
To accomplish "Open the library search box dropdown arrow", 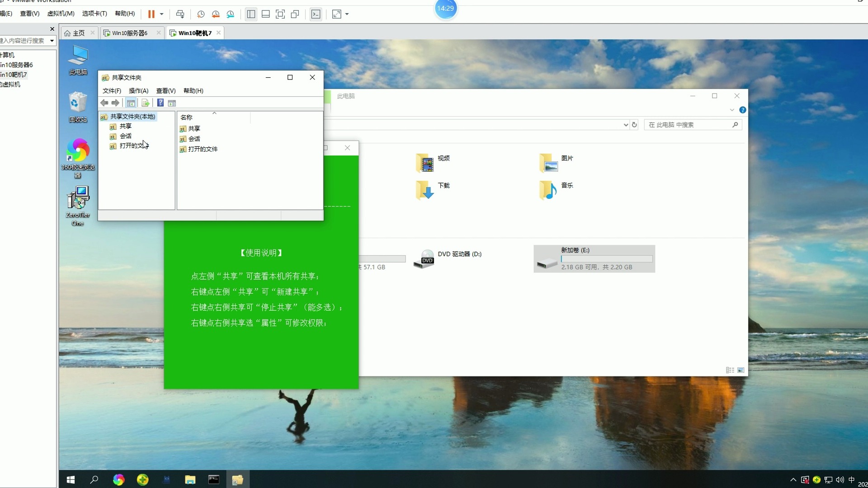I will point(52,41).
